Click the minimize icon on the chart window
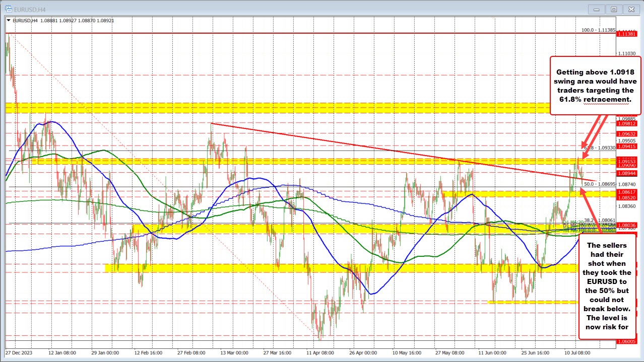Screen dimensions: 644x362 coord(596,9)
